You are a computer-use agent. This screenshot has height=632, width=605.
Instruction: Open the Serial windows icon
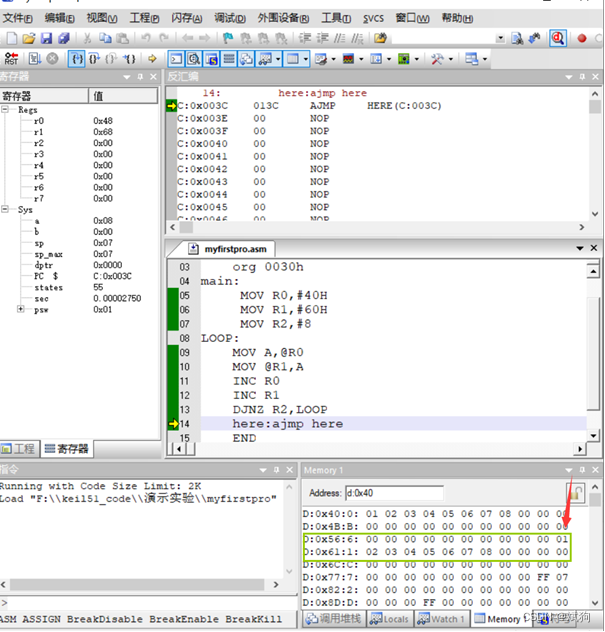click(321, 59)
